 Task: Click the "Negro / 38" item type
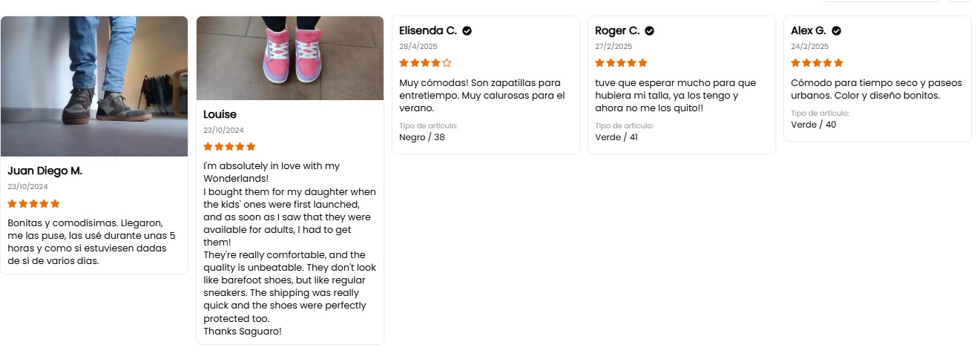click(422, 137)
